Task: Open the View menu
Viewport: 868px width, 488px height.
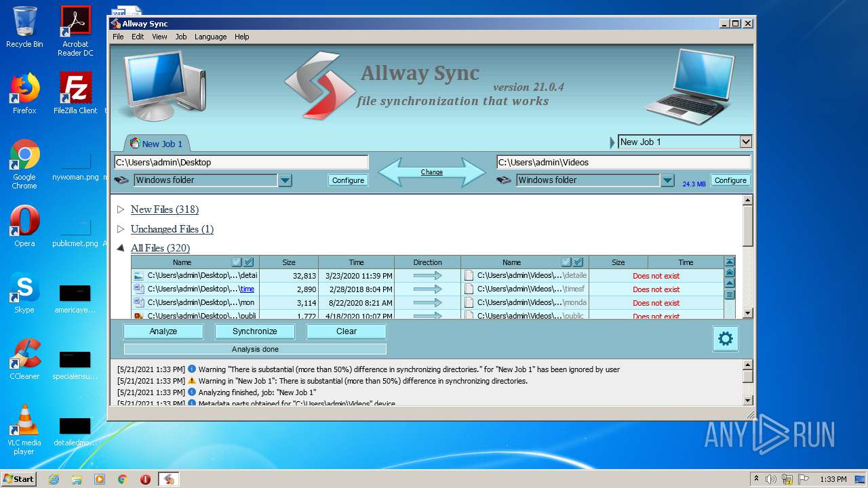Action: tap(159, 37)
